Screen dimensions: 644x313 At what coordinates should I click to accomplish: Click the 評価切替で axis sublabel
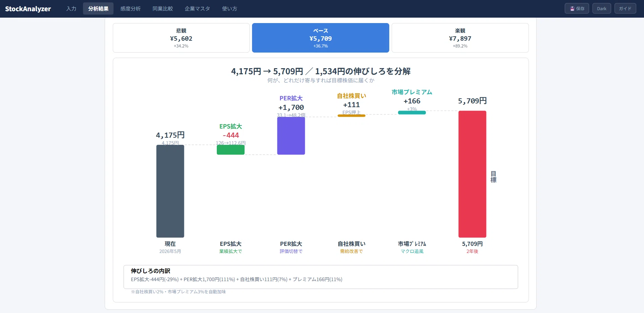click(291, 251)
